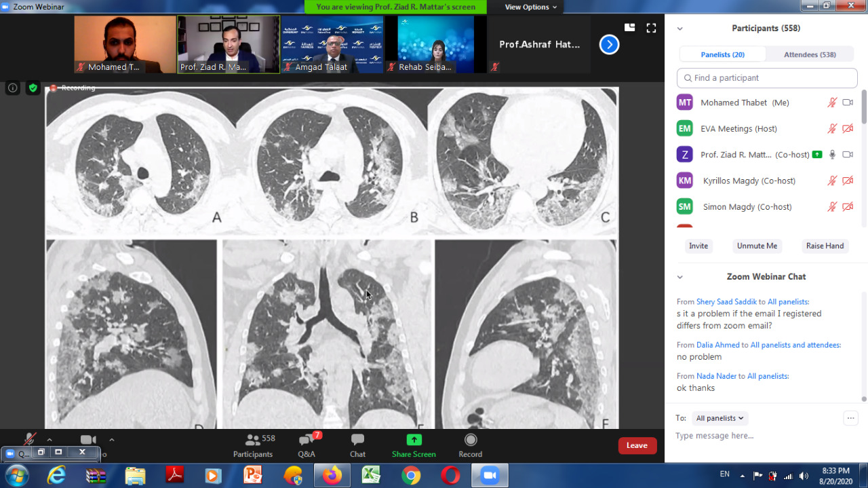Viewport: 868px width, 488px height.
Task: Show next video thumbnails with blue arrow
Action: (609, 45)
